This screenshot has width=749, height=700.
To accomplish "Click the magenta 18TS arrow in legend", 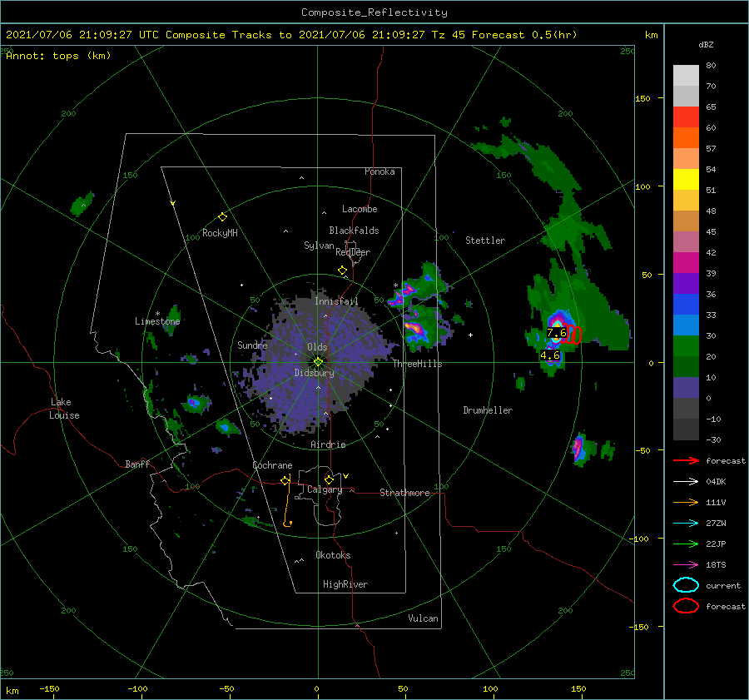I will (686, 565).
